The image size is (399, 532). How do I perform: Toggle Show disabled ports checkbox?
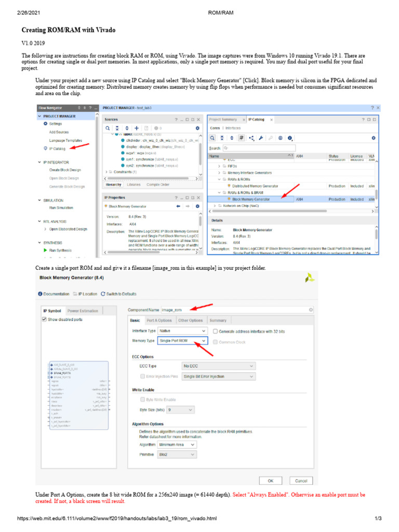(x=44, y=320)
